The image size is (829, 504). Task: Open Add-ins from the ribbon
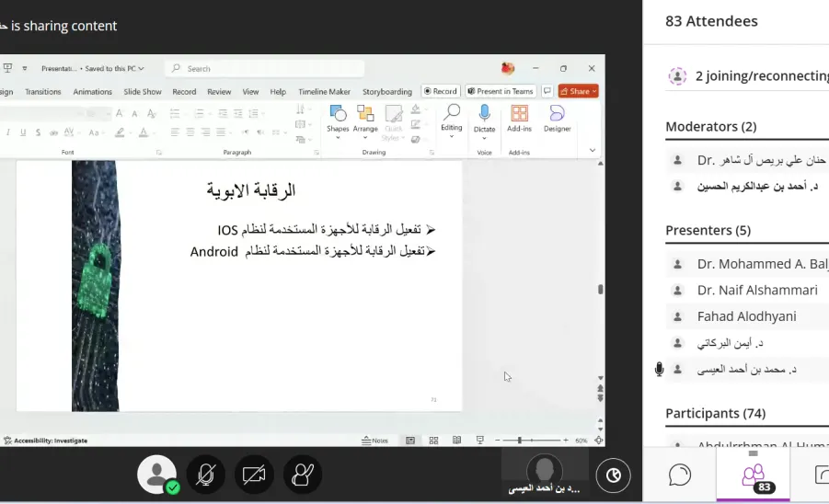point(519,119)
